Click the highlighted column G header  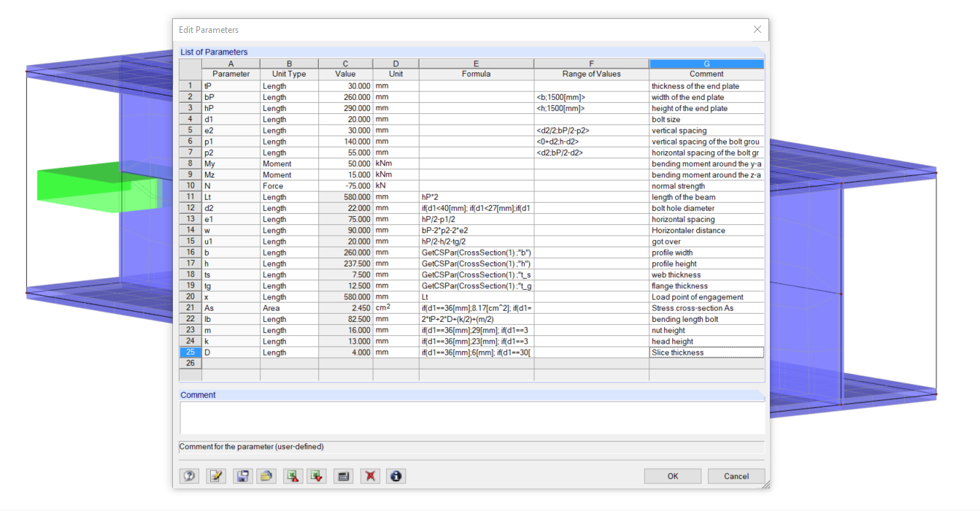(x=706, y=64)
